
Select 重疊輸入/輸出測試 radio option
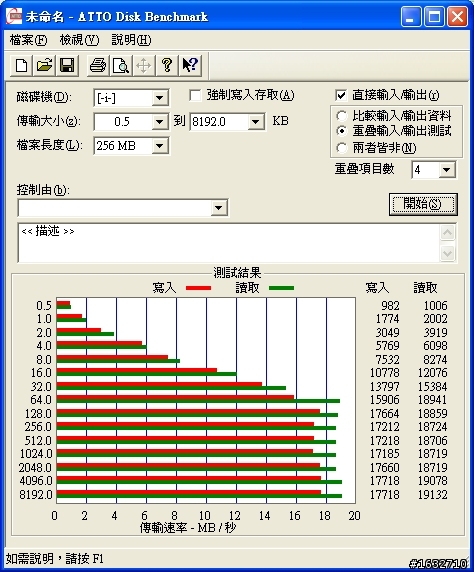(342, 131)
